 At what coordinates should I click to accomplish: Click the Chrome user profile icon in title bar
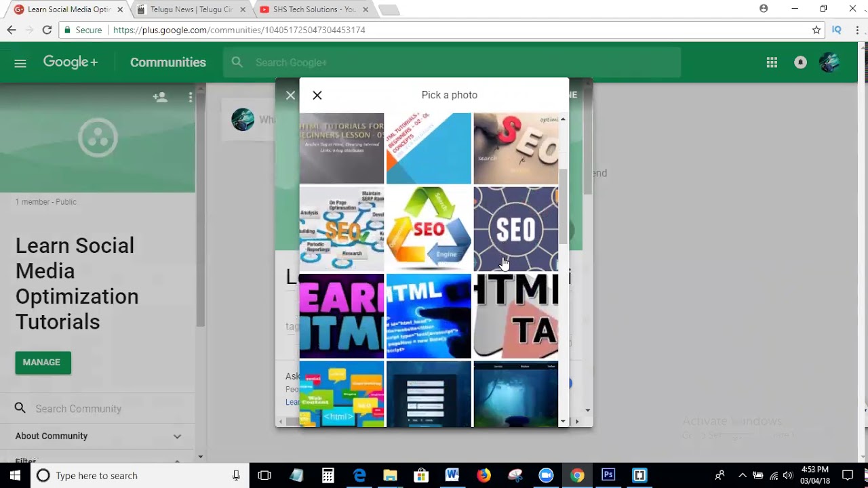tap(764, 9)
